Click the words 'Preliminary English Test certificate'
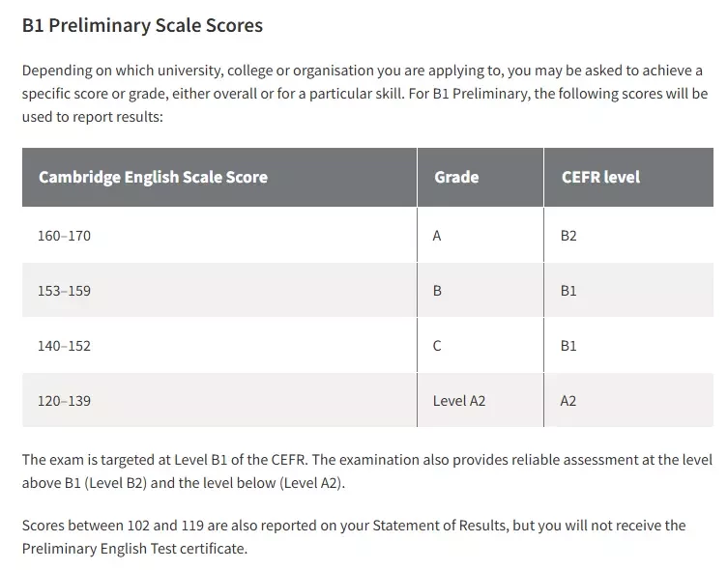 coord(133,549)
